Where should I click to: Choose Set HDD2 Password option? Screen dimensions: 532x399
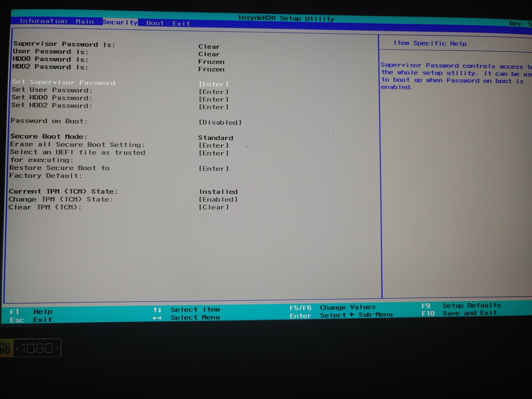click(x=52, y=106)
